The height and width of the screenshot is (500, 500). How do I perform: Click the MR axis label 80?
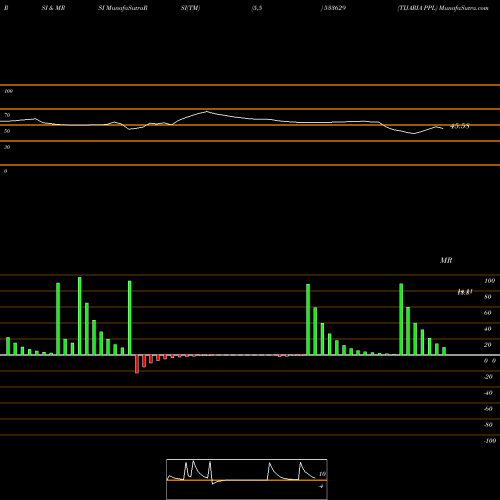tap(488, 297)
